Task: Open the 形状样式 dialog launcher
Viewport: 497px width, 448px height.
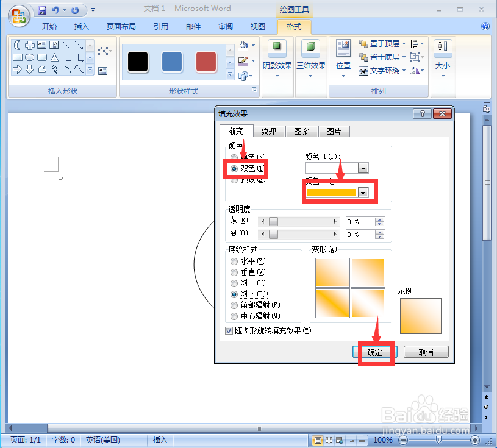Action: pos(254,90)
